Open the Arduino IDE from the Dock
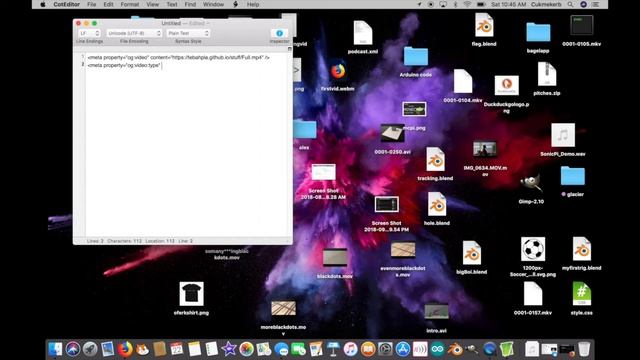Image resolution: width=640 pixels, height=360 pixels. click(x=437, y=349)
